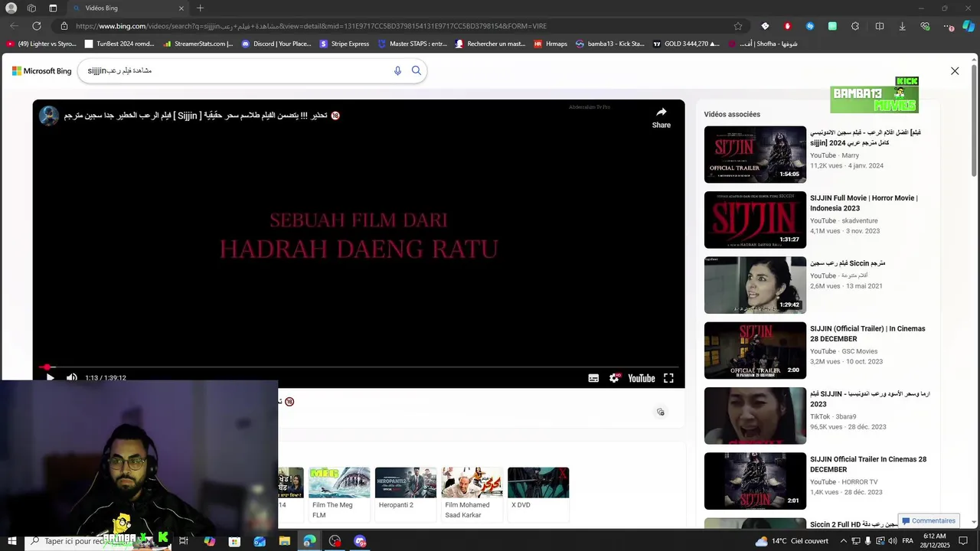Image resolution: width=980 pixels, height=551 pixels.
Task: Seek on the video progress bar
Action: [358, 367]
